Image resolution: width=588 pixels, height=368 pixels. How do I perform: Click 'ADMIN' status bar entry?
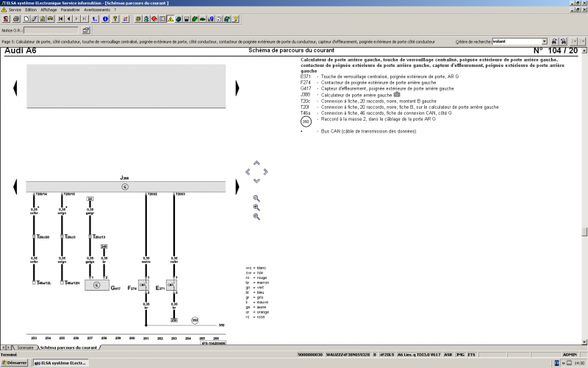(x=570, y=355)
